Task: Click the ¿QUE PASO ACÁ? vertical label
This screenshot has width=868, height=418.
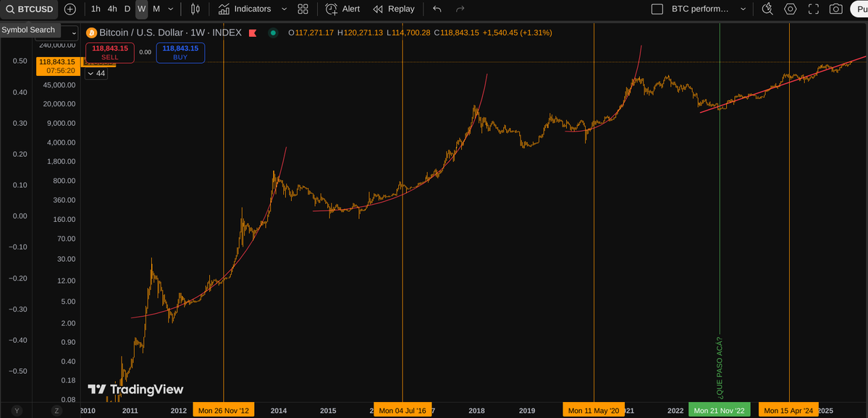Action: coord(720,367)
